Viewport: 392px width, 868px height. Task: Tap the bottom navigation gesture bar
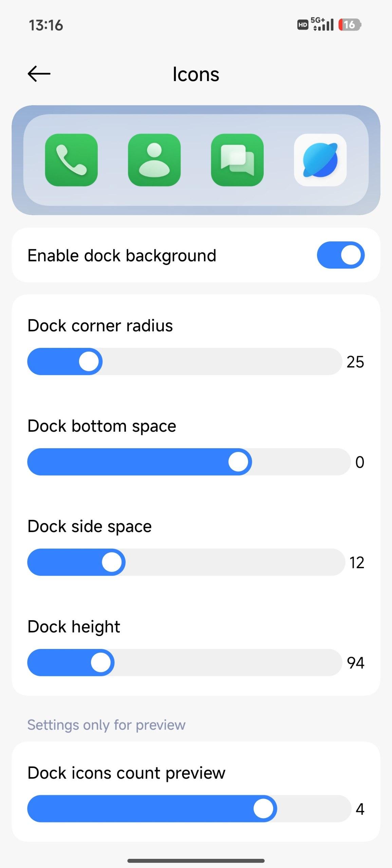click(196, 861)
